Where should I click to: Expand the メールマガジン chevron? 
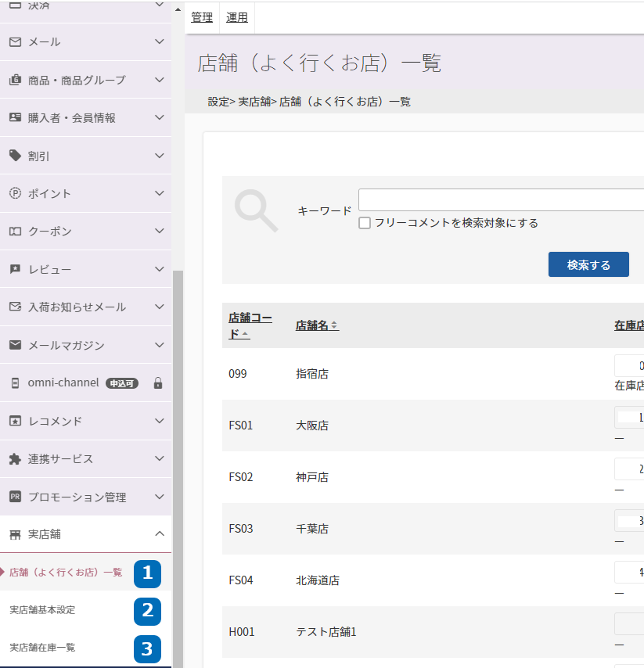[160, 345]
